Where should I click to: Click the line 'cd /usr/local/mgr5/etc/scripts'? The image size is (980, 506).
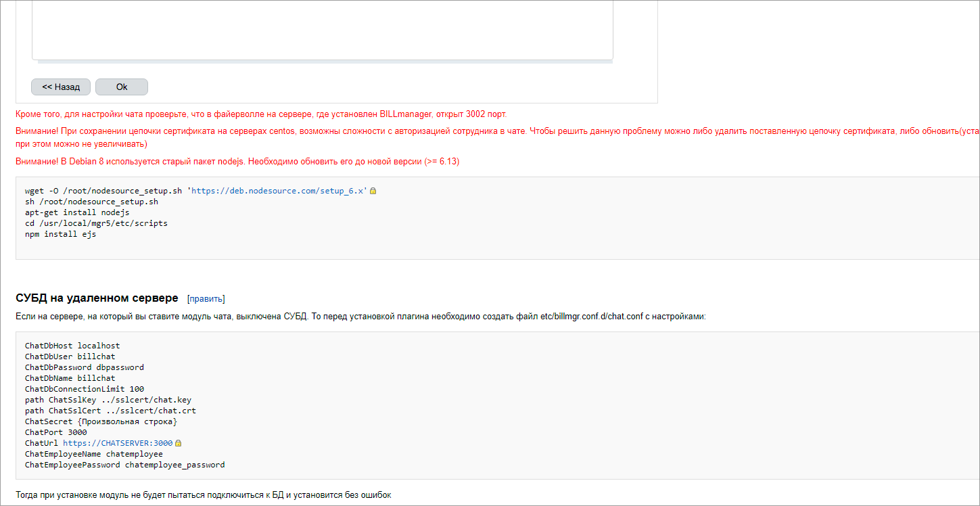[96, 223]
